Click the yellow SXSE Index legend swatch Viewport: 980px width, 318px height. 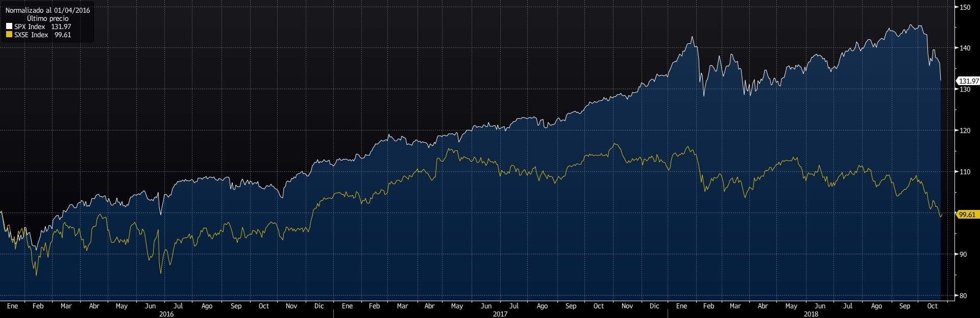(x=9, y=35)
